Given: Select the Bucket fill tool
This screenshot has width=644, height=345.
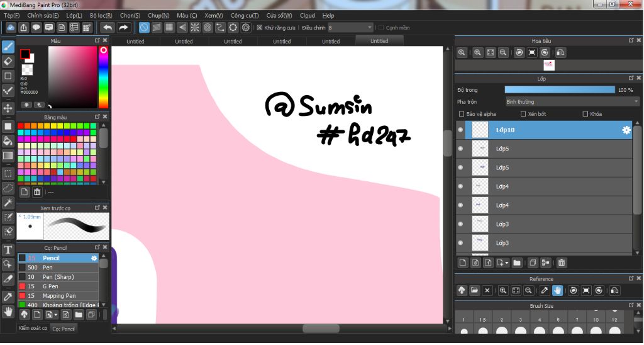Looking at the screenshot, I should 8,141.
